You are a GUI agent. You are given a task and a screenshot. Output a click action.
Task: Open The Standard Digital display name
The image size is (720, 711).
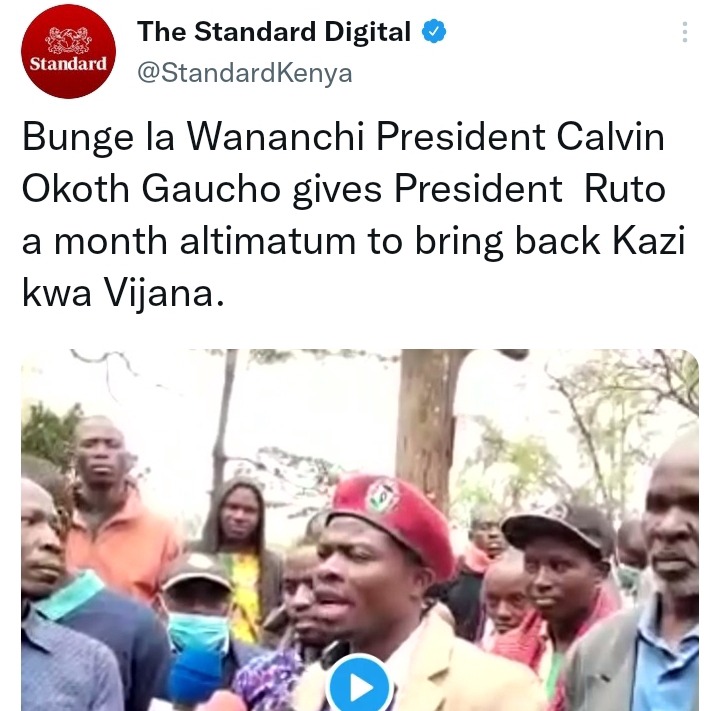click(274, 32)
